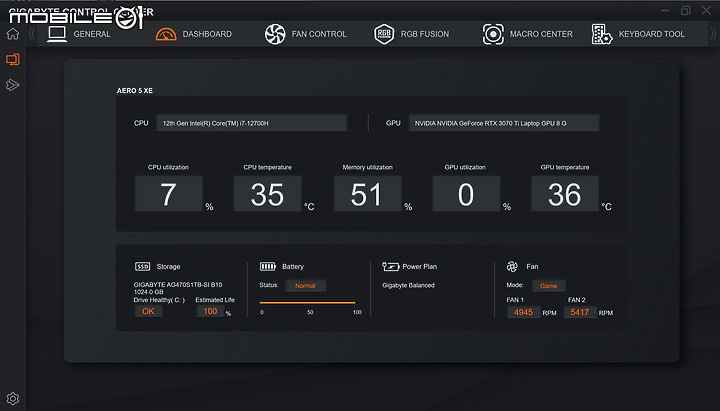
Task: Click the Game fan mode button
Action: (x=549, y=286)
